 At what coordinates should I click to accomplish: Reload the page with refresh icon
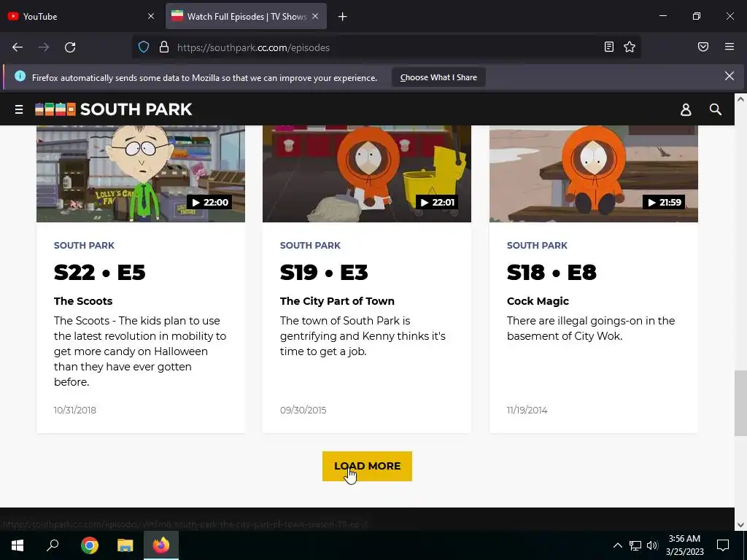click(70, 47)
